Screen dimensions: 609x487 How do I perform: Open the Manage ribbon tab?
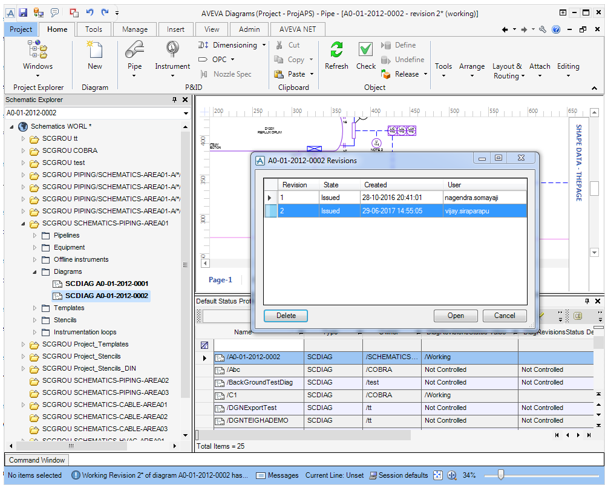pos(135,29)
